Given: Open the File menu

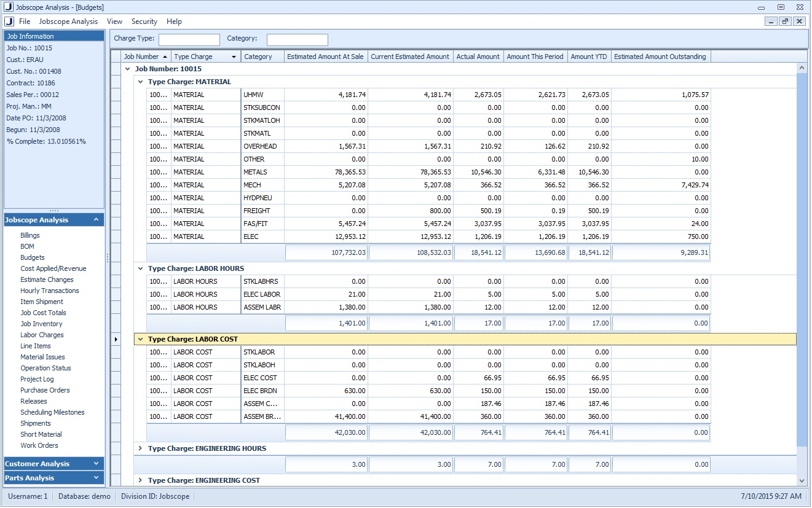Looking at the screenshot, I should (25, 21).
